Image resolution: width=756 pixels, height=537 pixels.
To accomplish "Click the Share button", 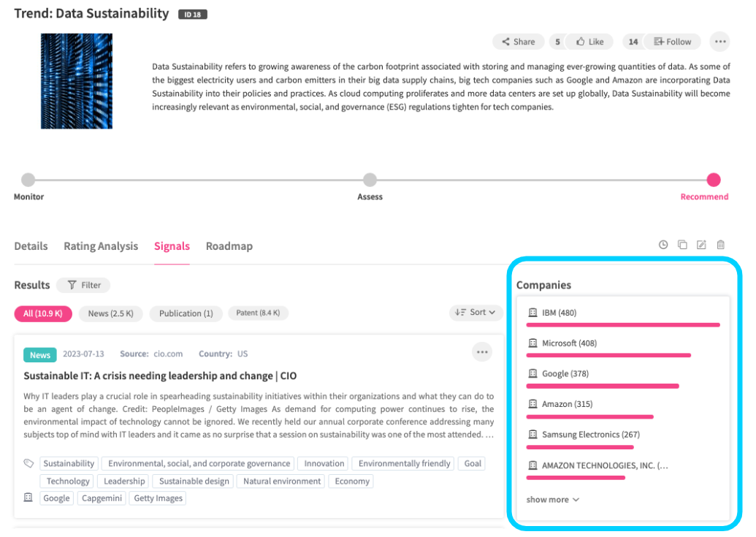I will click(x=518, y=42).
